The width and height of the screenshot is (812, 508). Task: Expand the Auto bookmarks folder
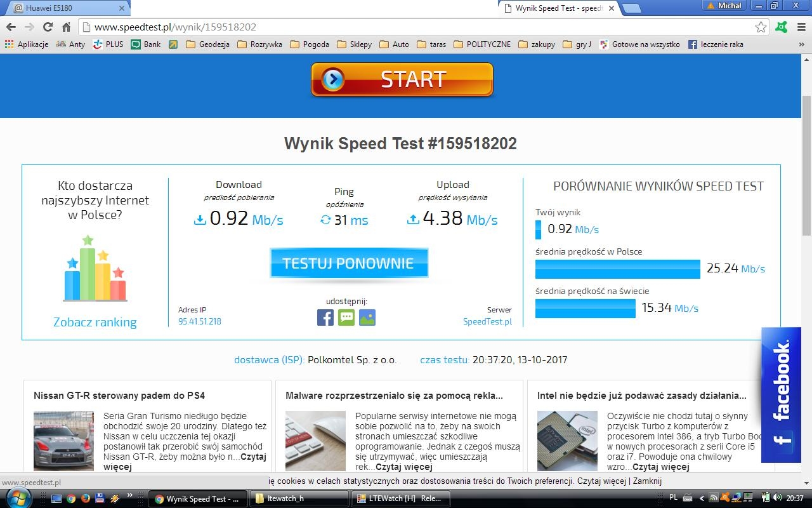[395, 44]
